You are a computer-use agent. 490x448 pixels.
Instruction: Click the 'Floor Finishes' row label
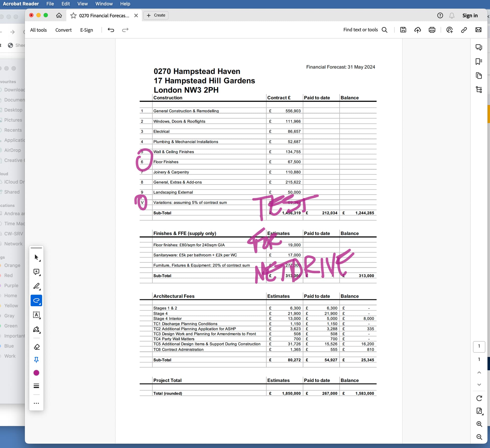(166, 162)
